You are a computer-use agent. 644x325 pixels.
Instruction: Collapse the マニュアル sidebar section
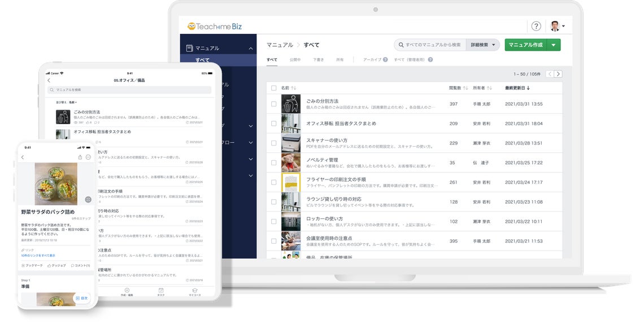[250, 49]
